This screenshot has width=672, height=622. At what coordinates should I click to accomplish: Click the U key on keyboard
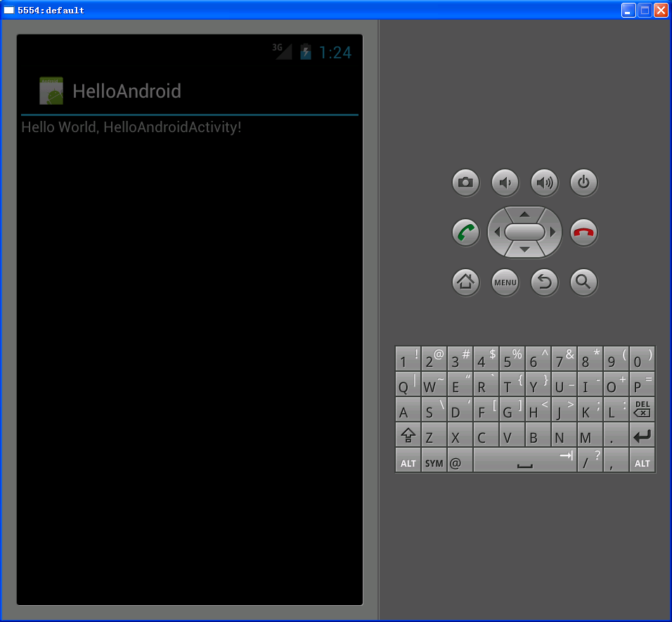[x=564, y=384]
